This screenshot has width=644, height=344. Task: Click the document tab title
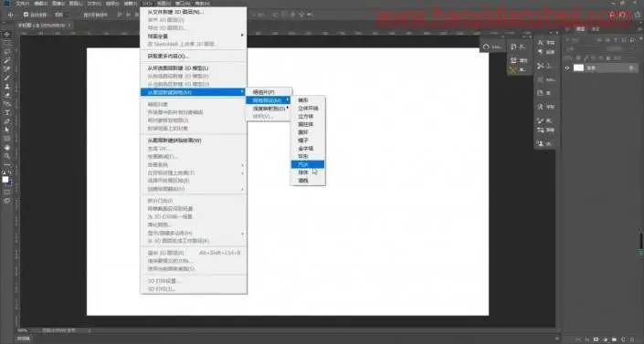click(41, 26)
